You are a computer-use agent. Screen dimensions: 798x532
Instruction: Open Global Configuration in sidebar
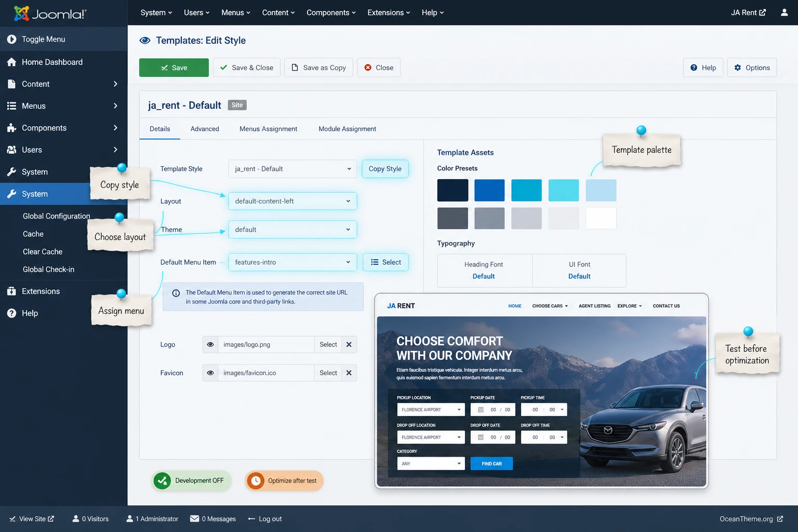(x=57, y=216)
